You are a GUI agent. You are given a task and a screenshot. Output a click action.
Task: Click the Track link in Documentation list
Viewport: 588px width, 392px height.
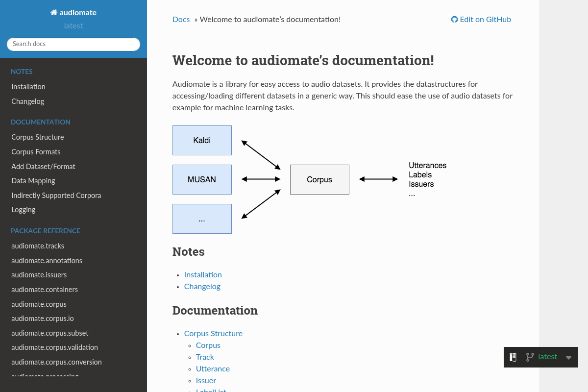click(205, 357)
